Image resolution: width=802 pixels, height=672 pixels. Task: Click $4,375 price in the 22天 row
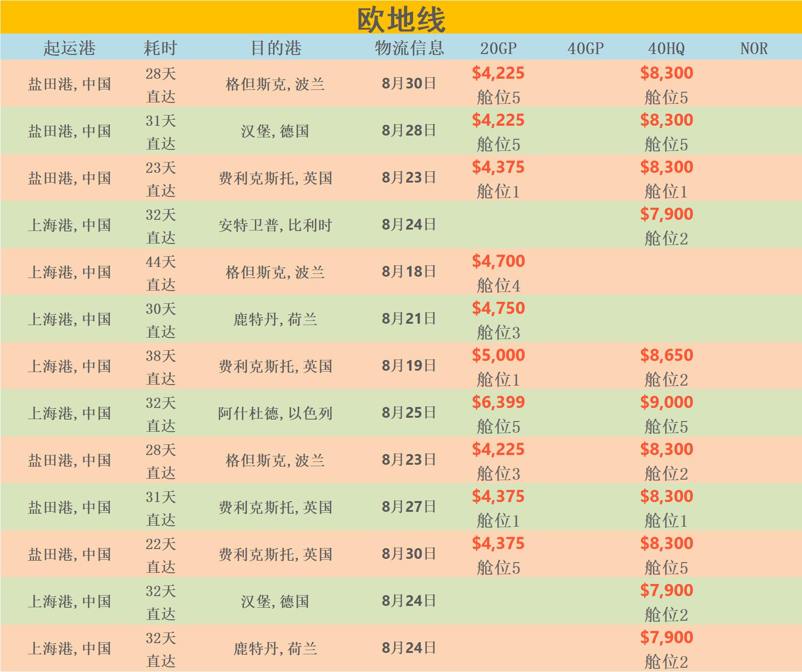pos(498,543)
